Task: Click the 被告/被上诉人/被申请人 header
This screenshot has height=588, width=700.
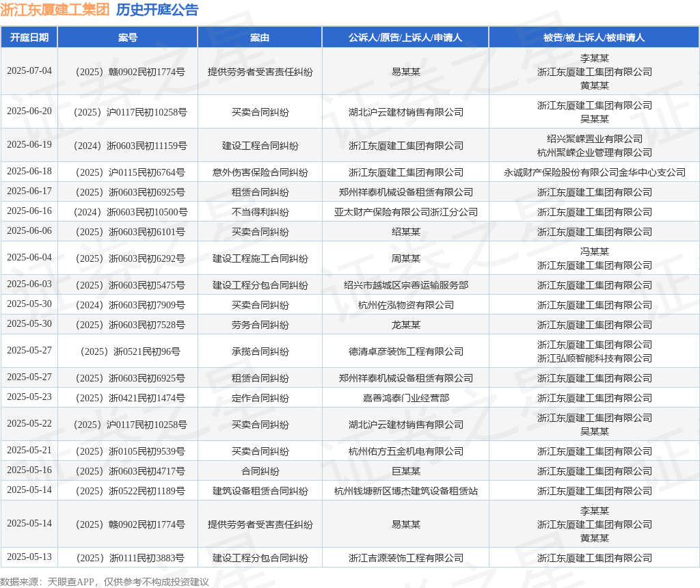Action: [594, 38]
